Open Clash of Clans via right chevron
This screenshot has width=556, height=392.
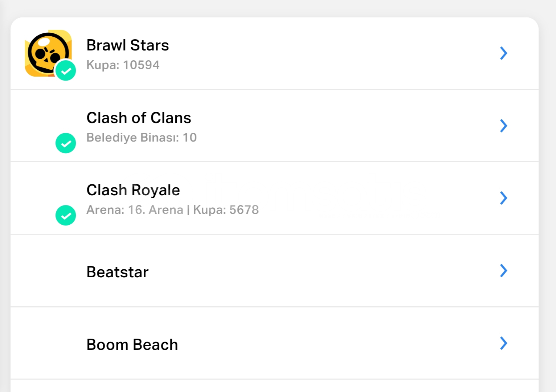pos(503,126)
